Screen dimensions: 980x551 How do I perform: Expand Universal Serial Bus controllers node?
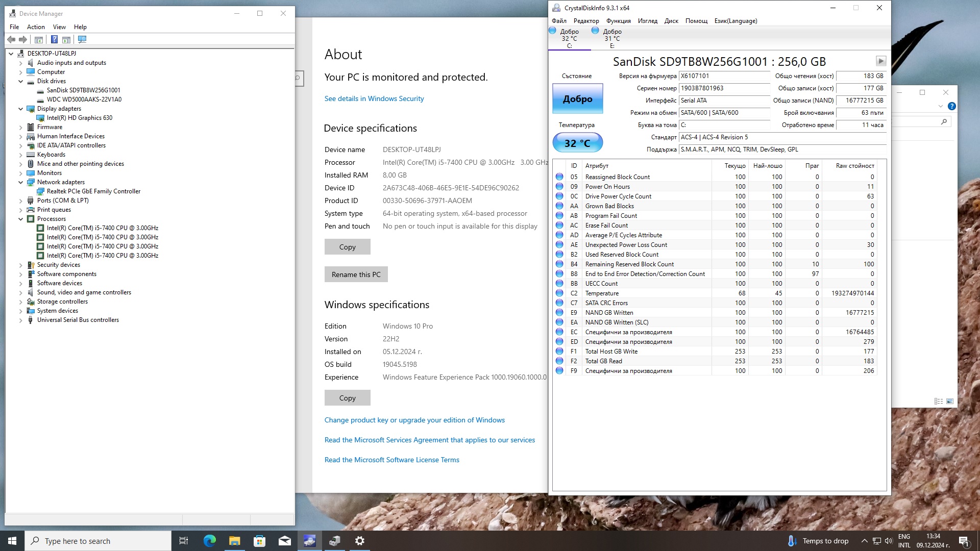click(21, 320)
